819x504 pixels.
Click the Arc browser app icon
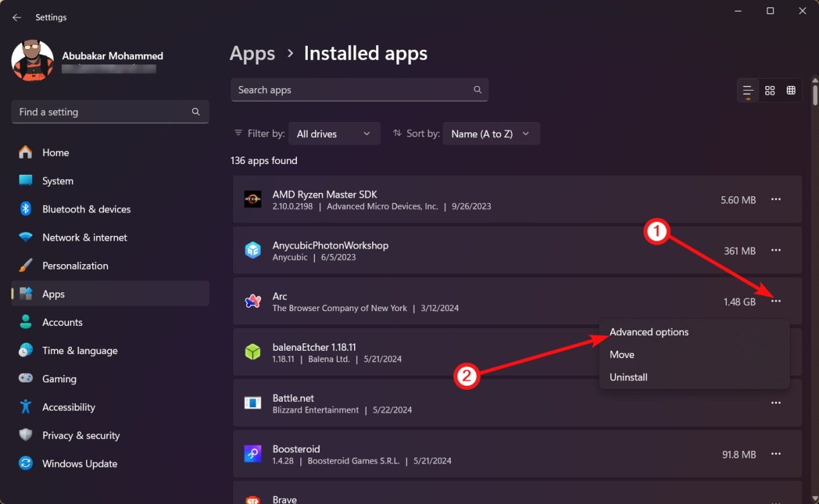[253, 301]
